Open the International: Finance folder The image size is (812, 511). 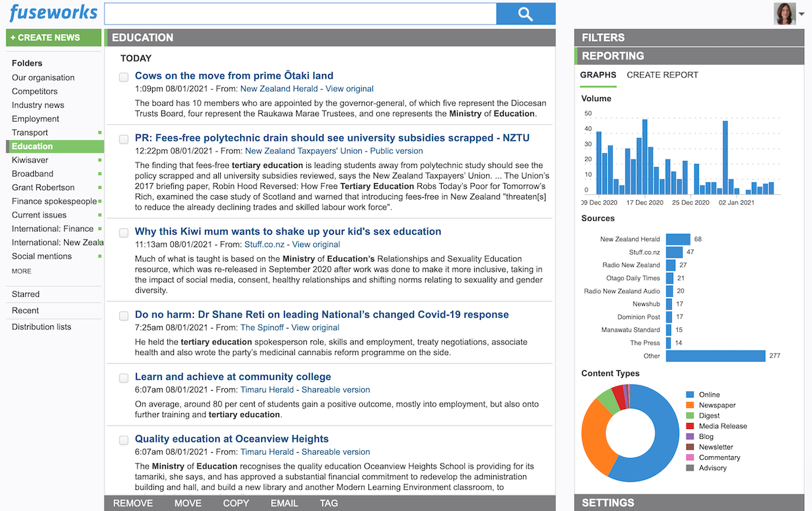click(52, 229)
